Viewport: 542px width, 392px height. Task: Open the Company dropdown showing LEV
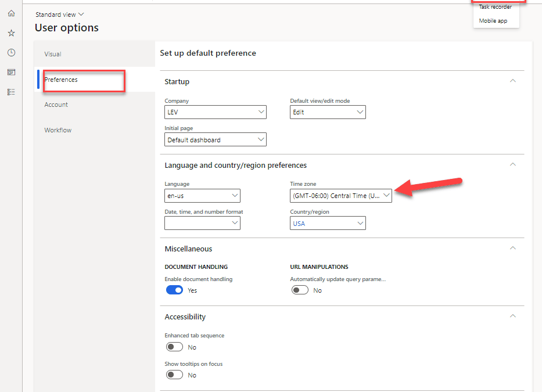click(x=216, y=112)
